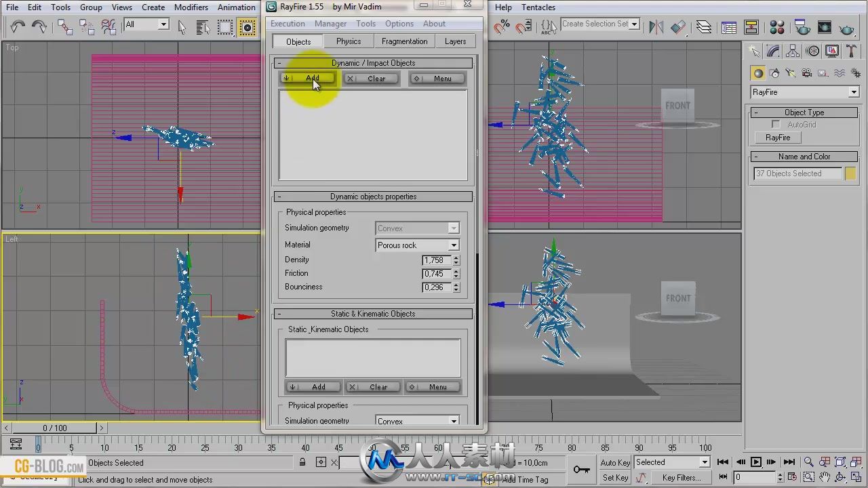Screen dimensions: 868x488
Task: Click the Rectangular Selection Region icon
Action: 225,26
